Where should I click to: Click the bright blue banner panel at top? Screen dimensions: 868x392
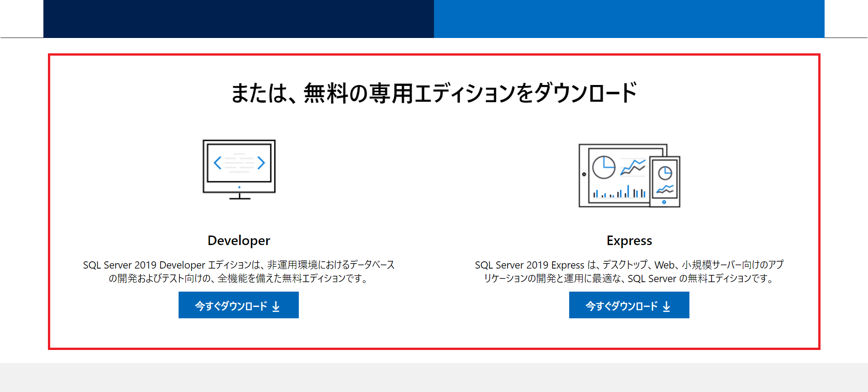(629, 19)
